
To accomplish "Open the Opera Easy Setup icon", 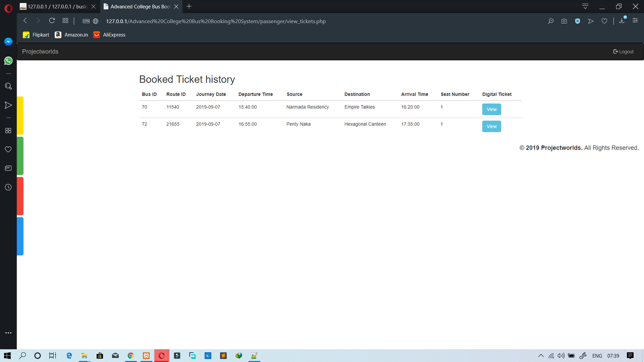I will point(635,21).
